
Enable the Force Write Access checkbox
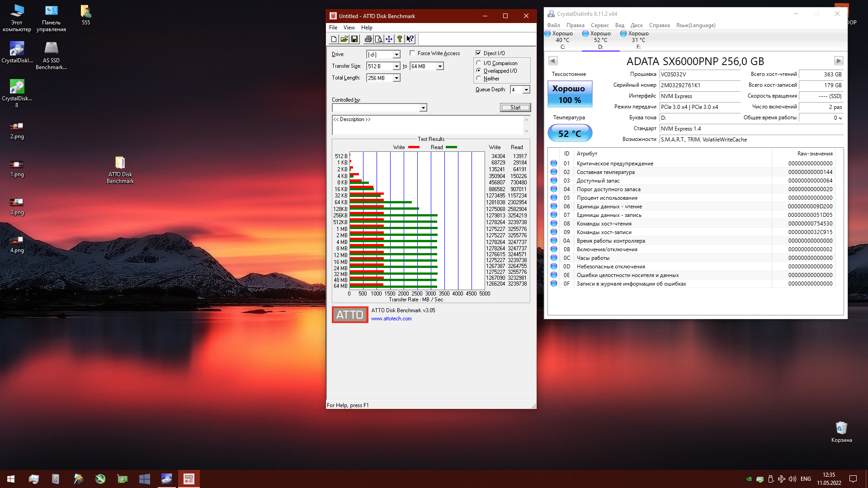412,53
